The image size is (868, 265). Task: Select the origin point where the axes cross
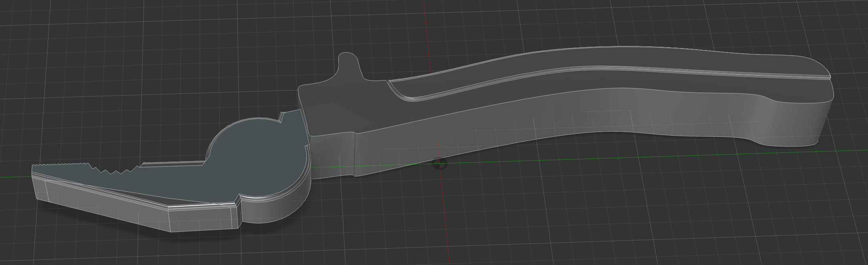pyautogui.click(x=440, y=163)
